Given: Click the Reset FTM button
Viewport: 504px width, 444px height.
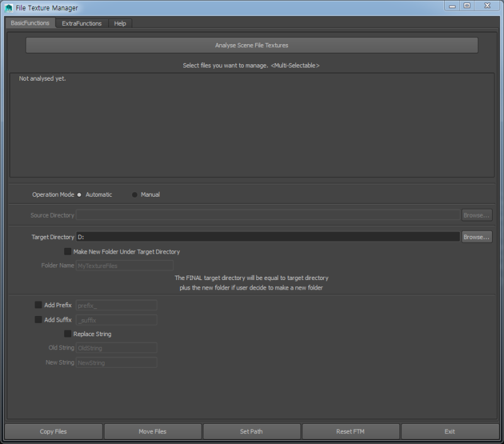Looking at the screenshot, I should click(351, 431).
